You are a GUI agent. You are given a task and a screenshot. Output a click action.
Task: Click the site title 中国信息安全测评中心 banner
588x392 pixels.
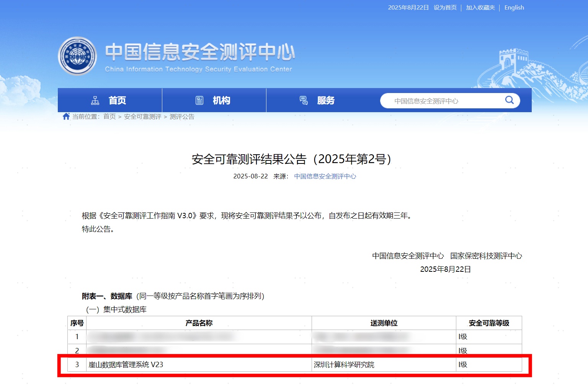point(200,52)
